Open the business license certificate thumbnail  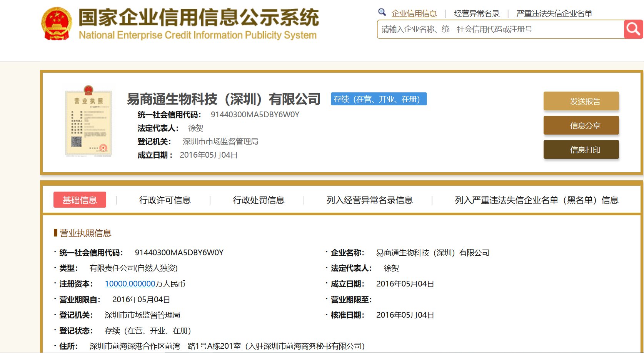pos(89,120)
